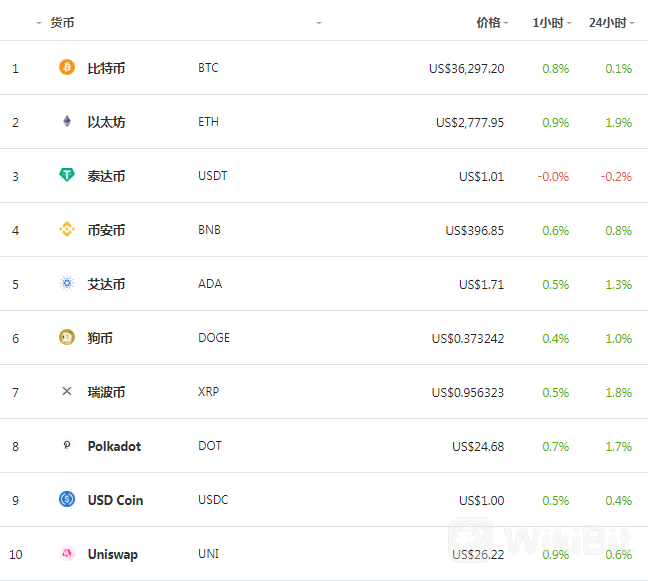The height and width of the screenshot is (581, 648).
Task: Click the middle column sort arrow
Action: pyautogui.click(x=319, y=23)
